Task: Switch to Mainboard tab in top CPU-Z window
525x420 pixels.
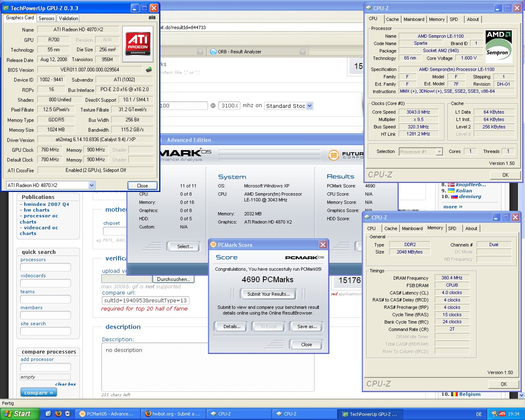Action: [414, 19]
